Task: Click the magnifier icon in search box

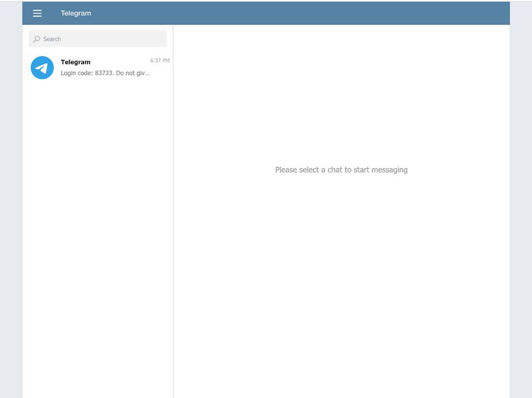Action: point(37,39)
